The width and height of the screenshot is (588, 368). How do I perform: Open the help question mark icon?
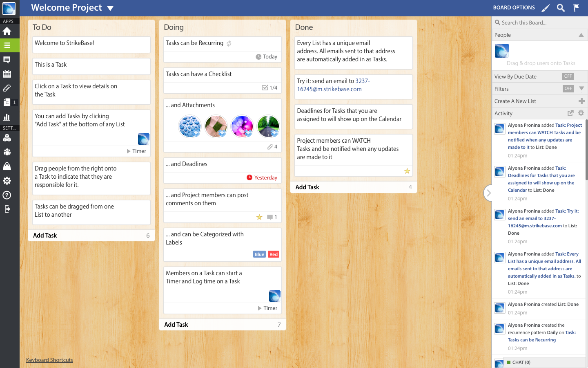[x=7, y=195]
